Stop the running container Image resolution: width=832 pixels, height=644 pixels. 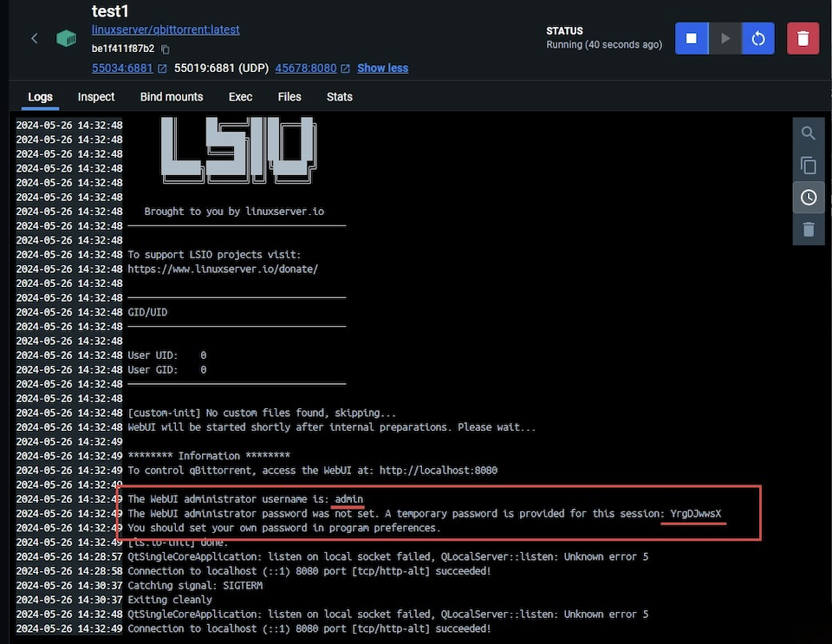[x=692, y=38]
